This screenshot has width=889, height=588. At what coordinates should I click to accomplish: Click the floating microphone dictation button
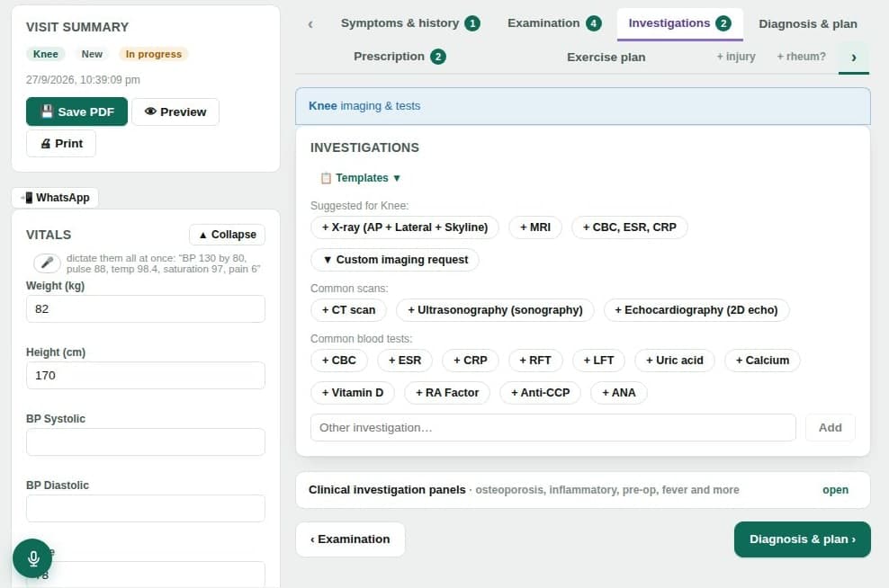[x=32, y=558]
